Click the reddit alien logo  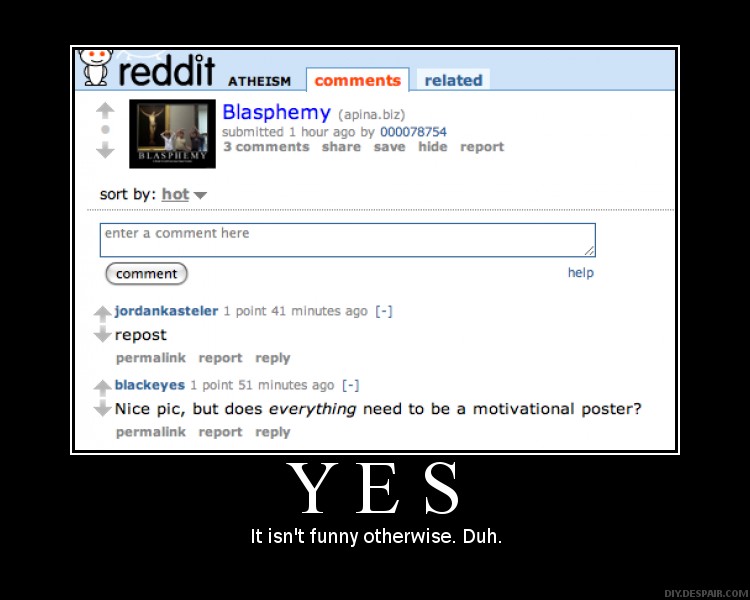coord(97,67)
